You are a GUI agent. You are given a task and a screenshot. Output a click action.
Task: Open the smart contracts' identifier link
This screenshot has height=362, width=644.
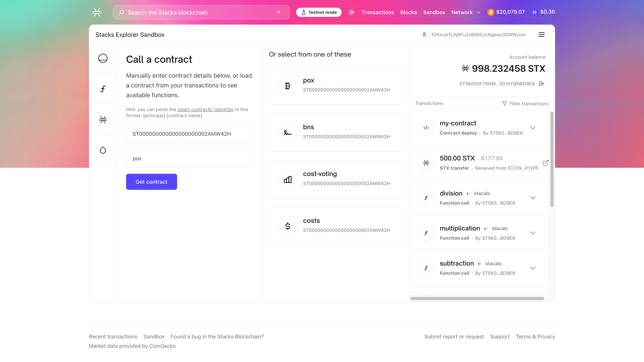click(205, 109)
